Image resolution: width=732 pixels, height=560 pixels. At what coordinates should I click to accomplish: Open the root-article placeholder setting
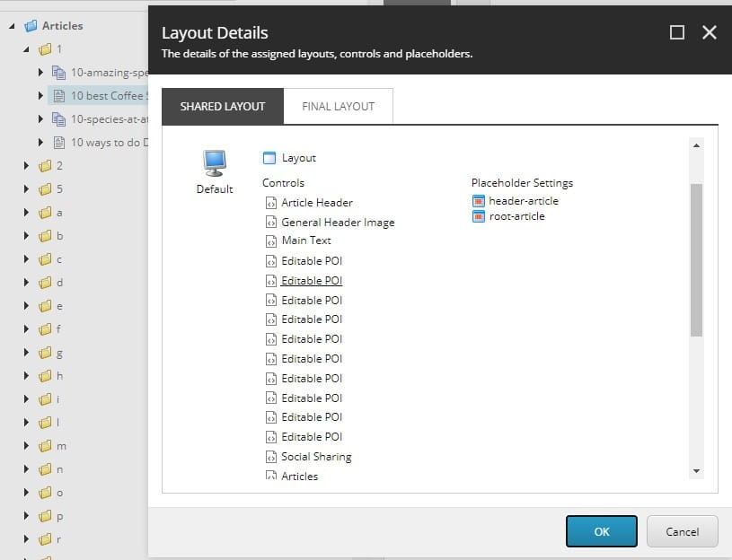[516, 216]
